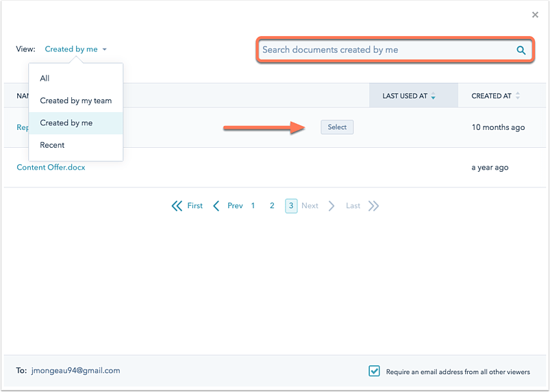Click current page 3 button
The image size is (550, 392).
pyautogui.click(x=291, y=206)
